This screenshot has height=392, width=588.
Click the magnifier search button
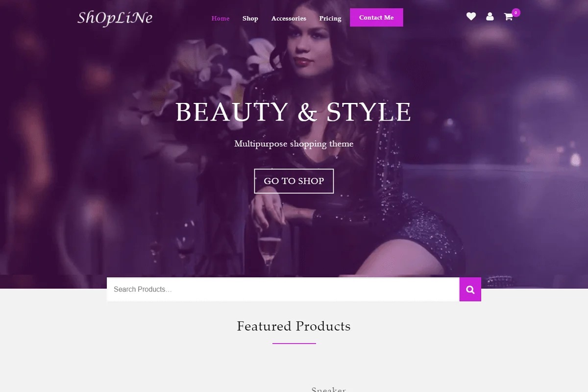[x=470, y=290]
